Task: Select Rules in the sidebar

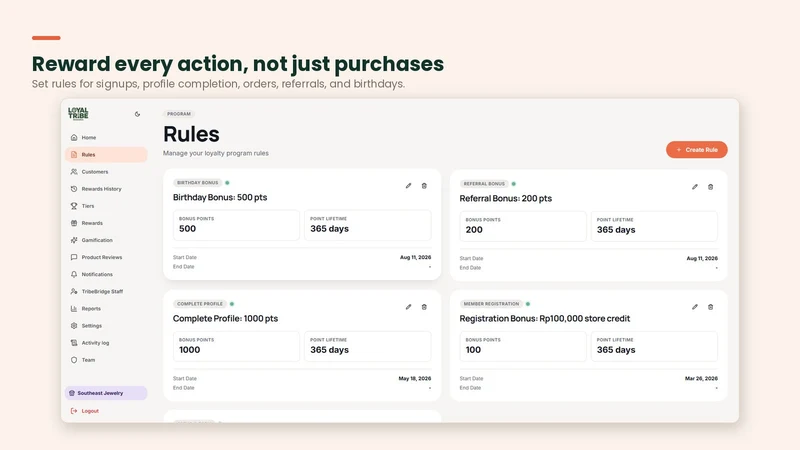Action: coord(106,155)
